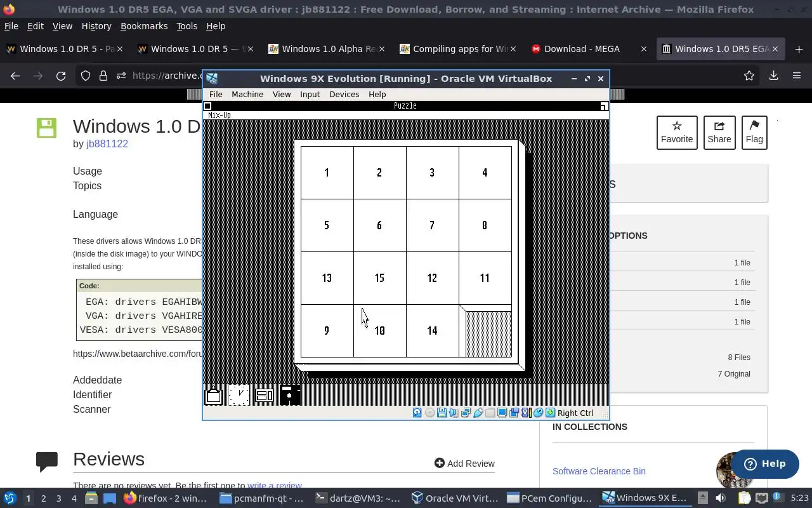Click VirtualBox mouse integration indicator

click(538, 413)
